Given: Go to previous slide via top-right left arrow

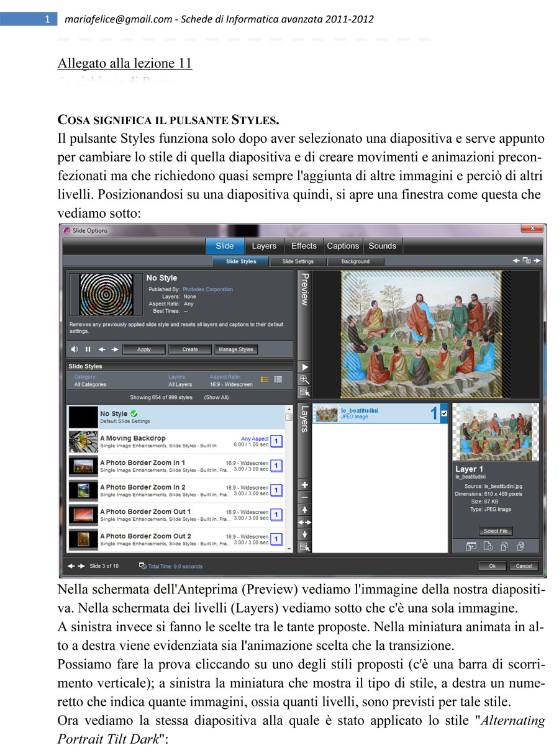Looking at the screenshot, I should (516, 261).
